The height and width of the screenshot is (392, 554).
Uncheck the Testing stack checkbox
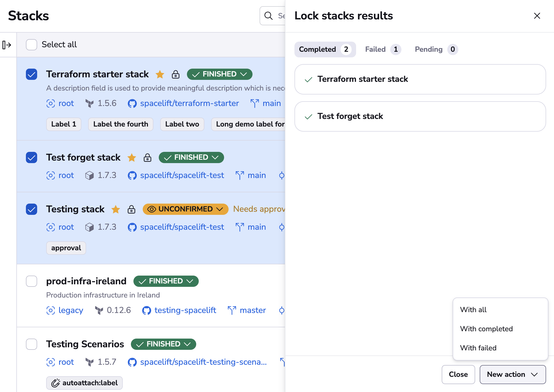pos(32,209)
